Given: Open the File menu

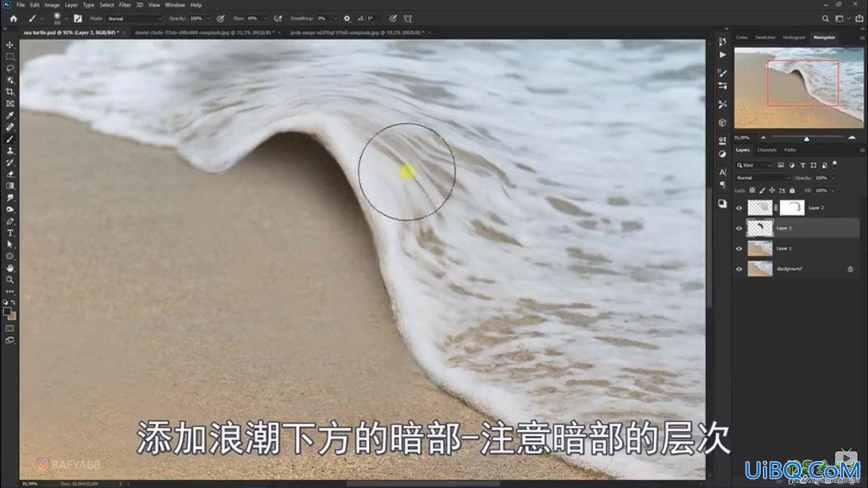Looking at the screenshot, I should 20,5.
